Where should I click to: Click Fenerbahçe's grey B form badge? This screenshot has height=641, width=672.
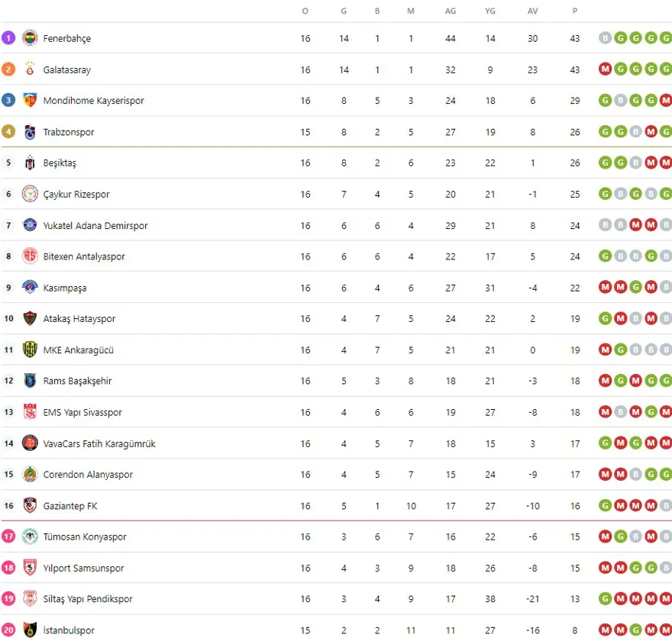coord(606,38)
